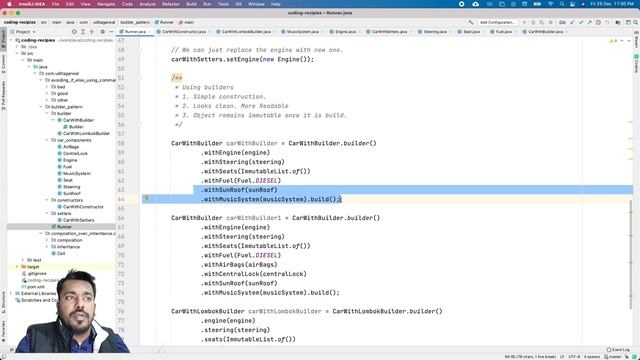Click the Wi-Fi icon in menu bar

(x=550, y=4)
